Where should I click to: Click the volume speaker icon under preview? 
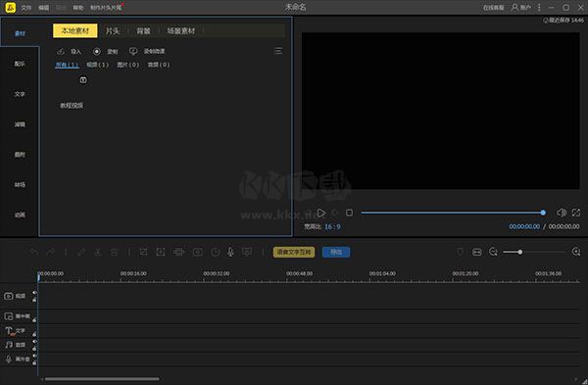tap(562, 213)
